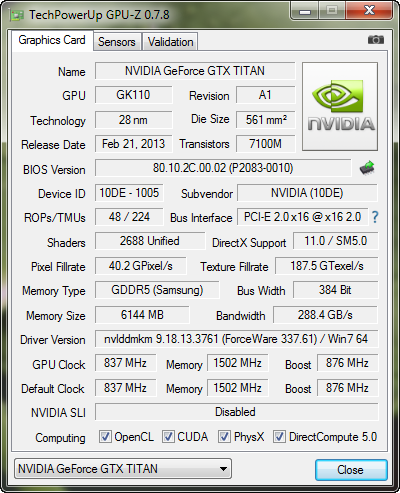
Task: Click the Technology field 28 nm
Action: pyautogui.click(x=134, y=120)
